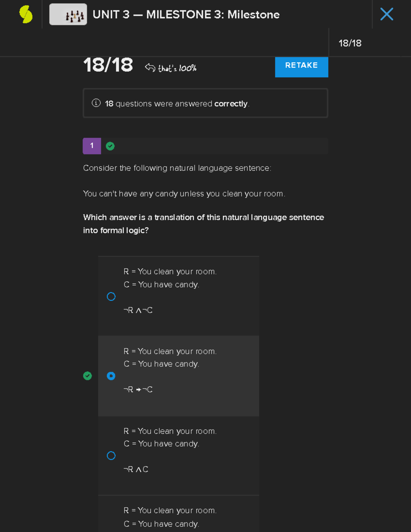Select question number 1 purple badge
411x532 pixels.
click(x=92, y=146)
